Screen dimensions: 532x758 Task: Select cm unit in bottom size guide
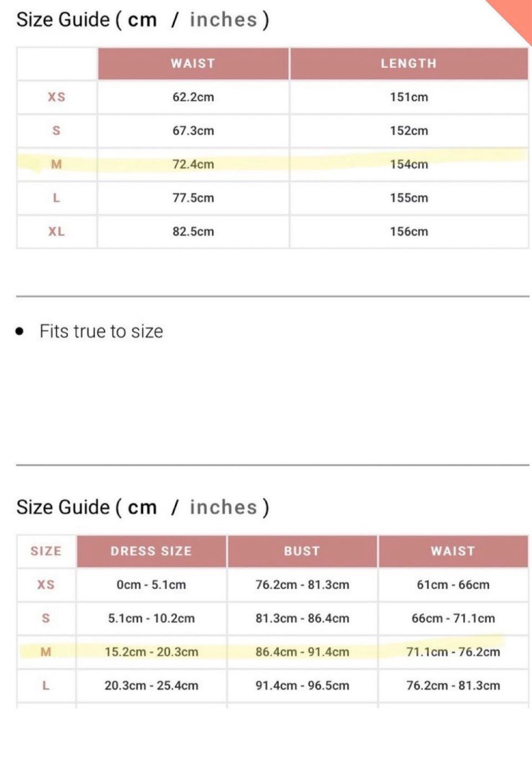142,508
